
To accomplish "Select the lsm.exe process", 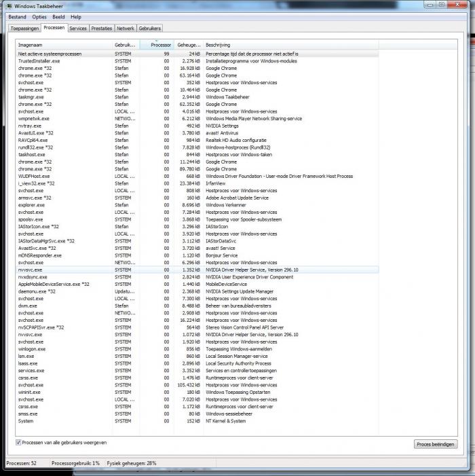I will click(x=197, y=356).
